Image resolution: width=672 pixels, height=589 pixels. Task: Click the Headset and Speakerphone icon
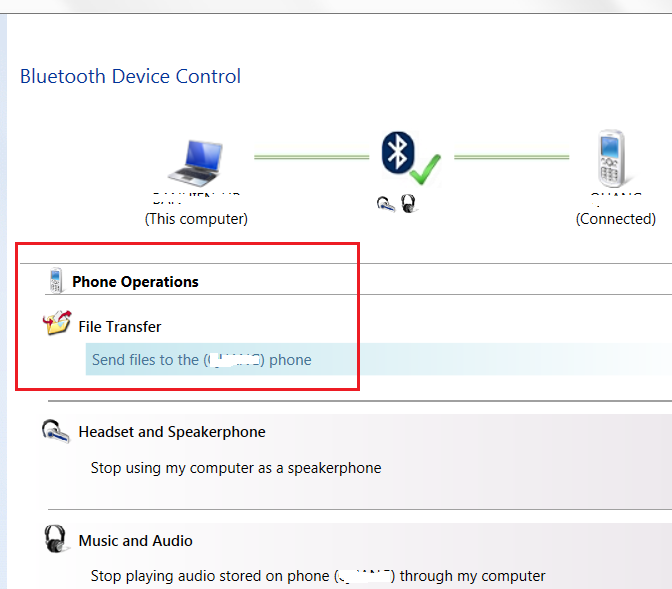coord(56,432)
